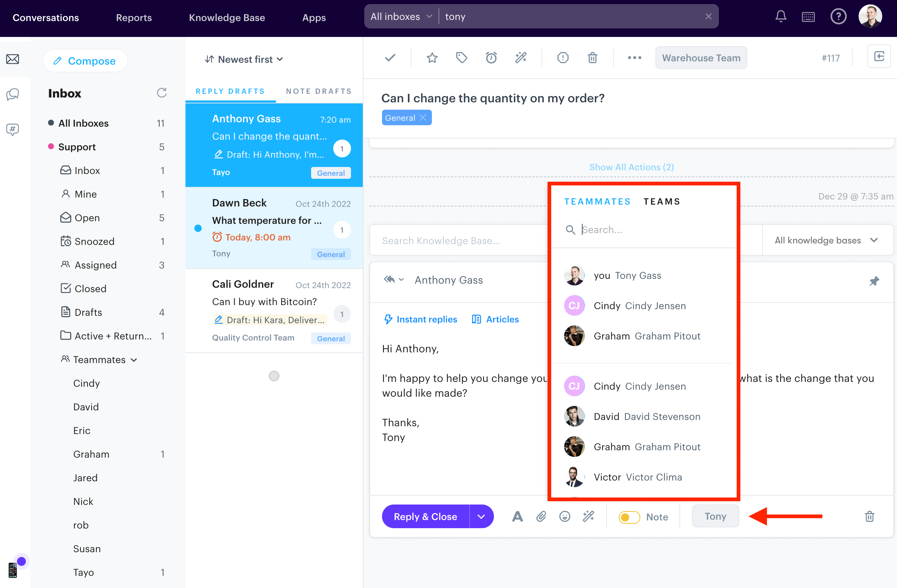Open the Reply & Close arrow dropdown
Screen dimensions: 897x588
click(x=481, y=516)
